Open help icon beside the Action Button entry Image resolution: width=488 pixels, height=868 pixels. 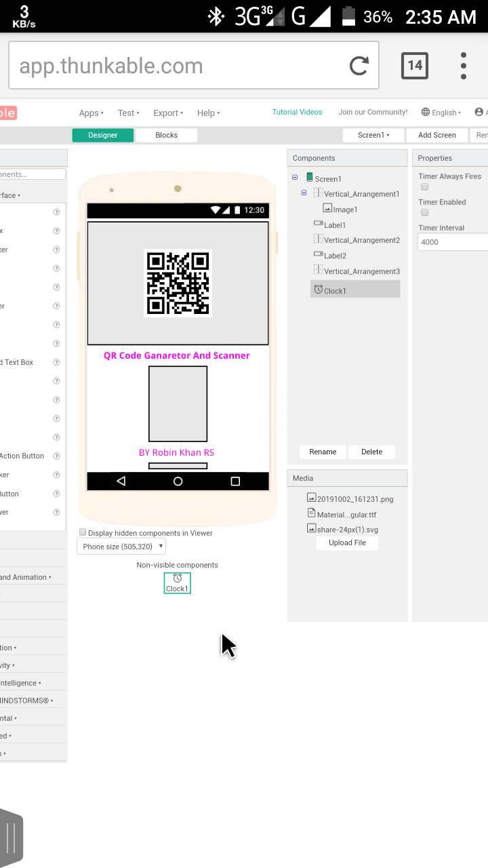tap(57, 456)
